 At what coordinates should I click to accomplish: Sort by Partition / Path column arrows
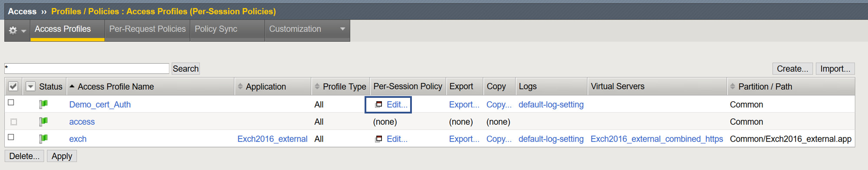click(733, 87)
